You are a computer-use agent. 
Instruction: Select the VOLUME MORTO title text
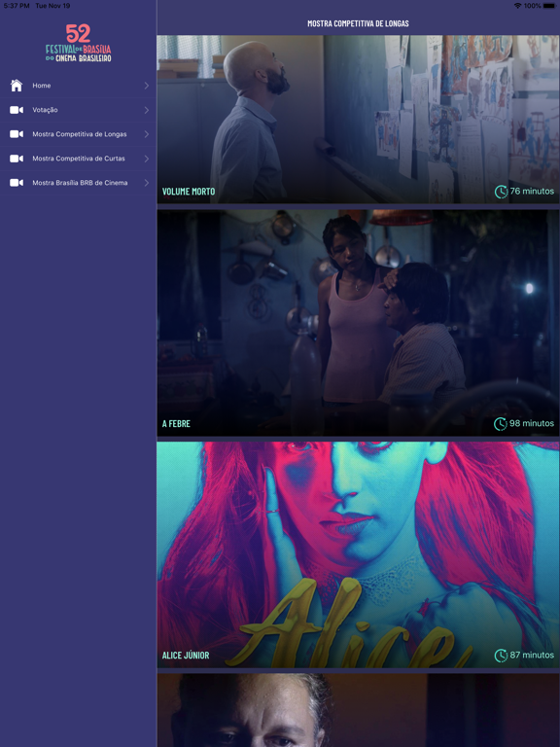pos(189,192)
